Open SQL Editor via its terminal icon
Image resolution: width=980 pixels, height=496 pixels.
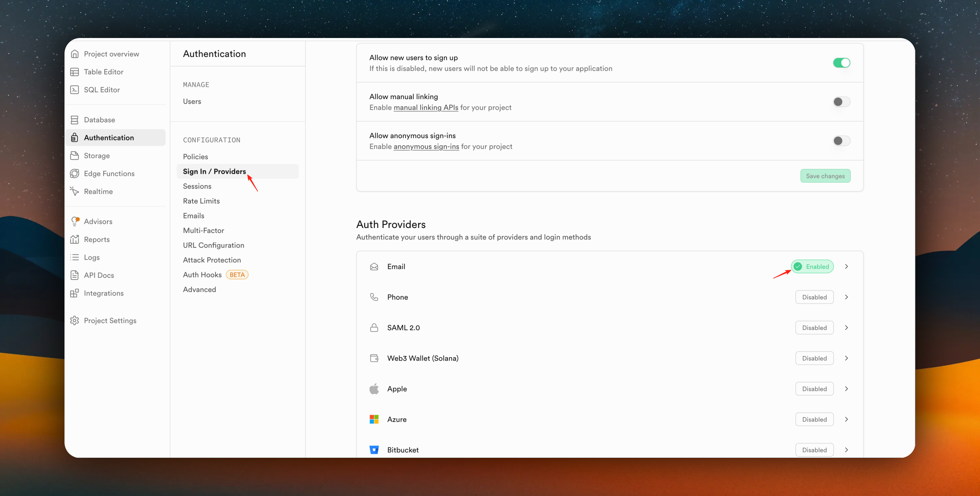tap(75, 90)
